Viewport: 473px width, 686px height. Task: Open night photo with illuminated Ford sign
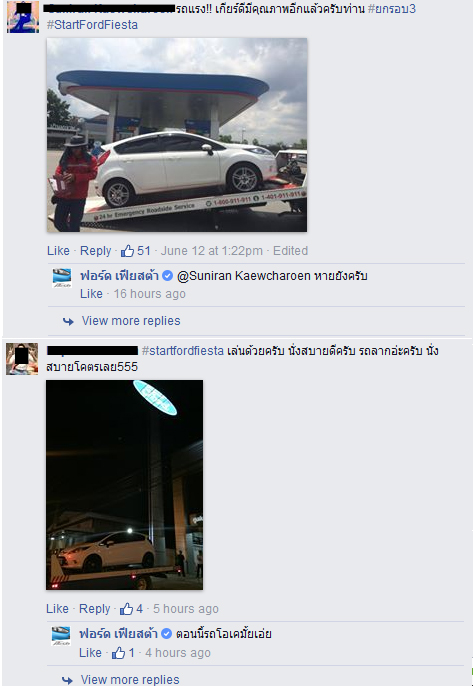pos(124,485)
